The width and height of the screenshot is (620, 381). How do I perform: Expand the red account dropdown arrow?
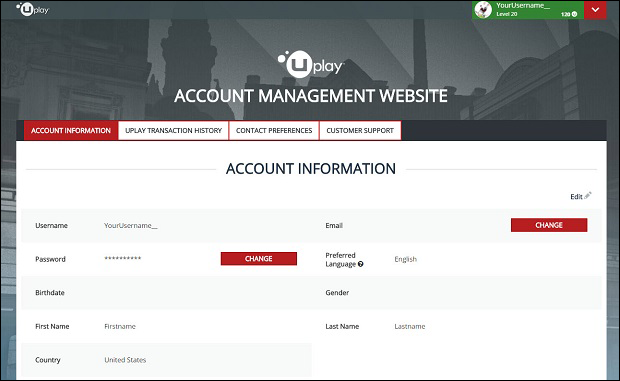click(595, 10)
